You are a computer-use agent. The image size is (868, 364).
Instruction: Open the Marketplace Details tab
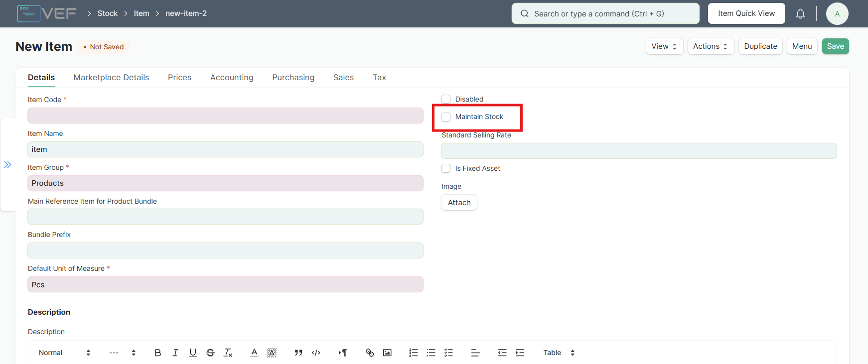[x=111, y=78]
